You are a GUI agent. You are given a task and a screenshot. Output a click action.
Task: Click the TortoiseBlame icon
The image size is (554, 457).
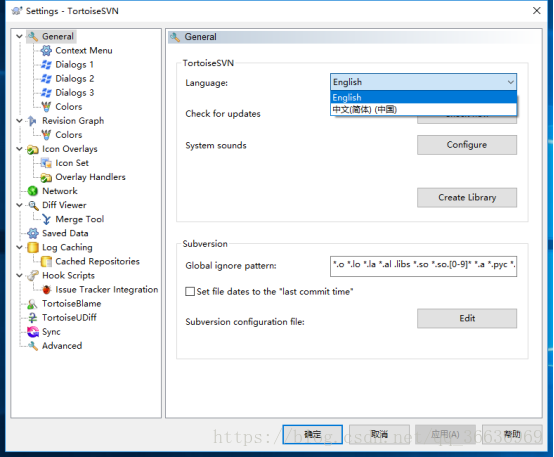tap(33, 304)
